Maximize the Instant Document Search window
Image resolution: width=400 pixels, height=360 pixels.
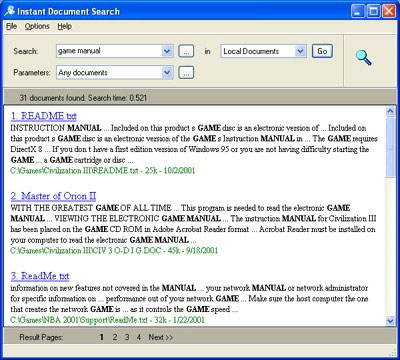click(x=373, y=11)
